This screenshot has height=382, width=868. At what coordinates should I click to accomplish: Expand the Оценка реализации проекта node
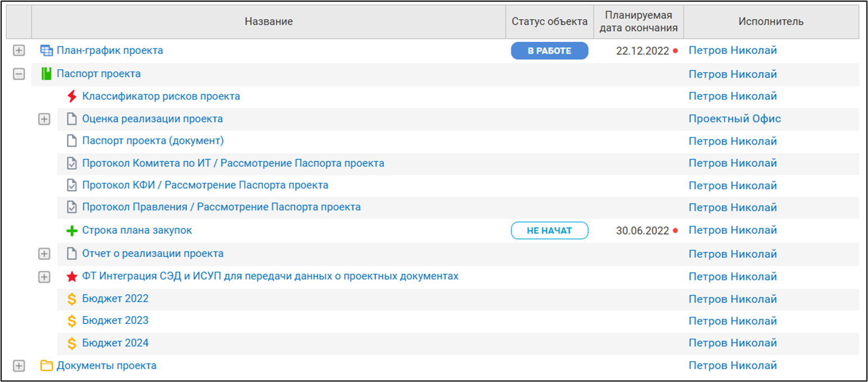point(44,119)
